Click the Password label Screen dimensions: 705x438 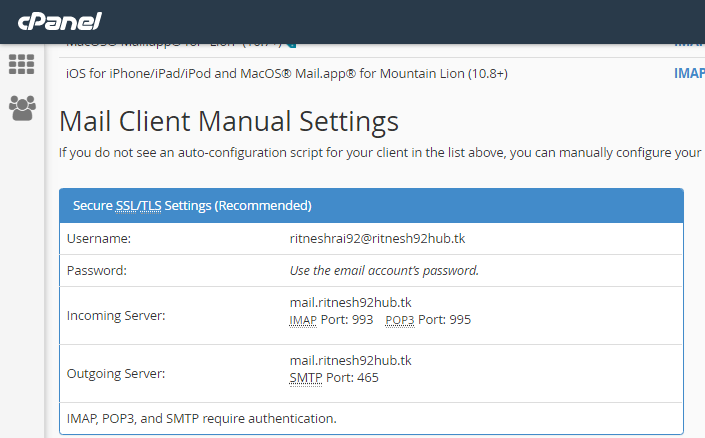(98, 270)
